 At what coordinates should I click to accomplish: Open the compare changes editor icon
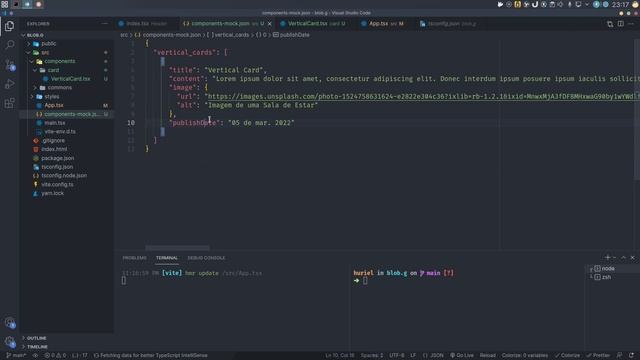pos(610,24)
